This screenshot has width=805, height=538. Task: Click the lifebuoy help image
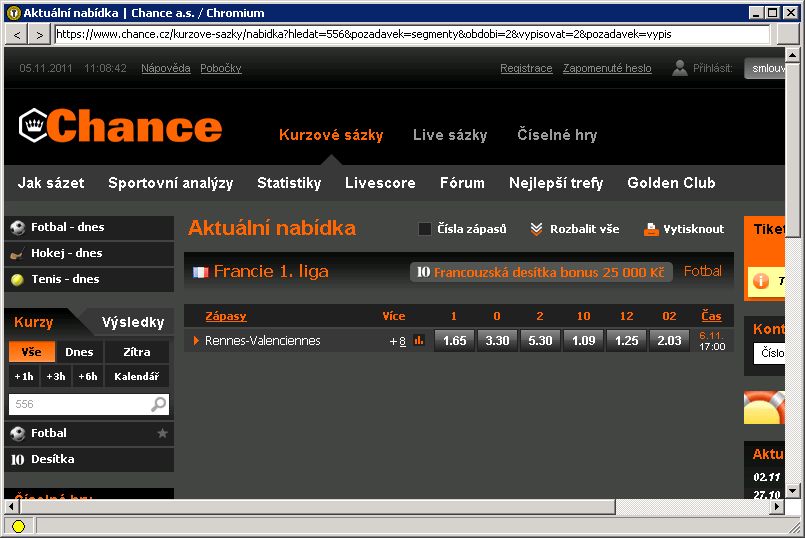pyautogui.click(x=764, y=408)
